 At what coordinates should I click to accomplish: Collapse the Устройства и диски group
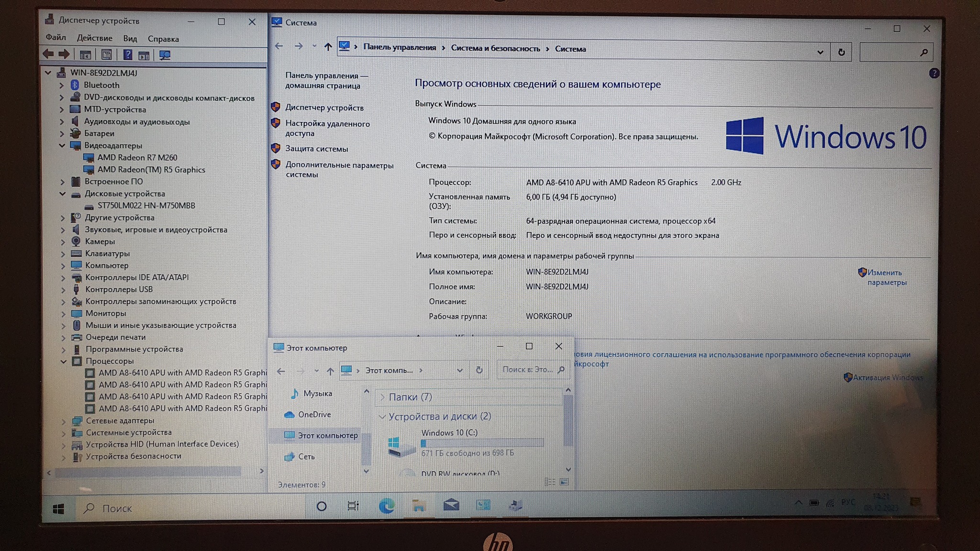[382, 417]
